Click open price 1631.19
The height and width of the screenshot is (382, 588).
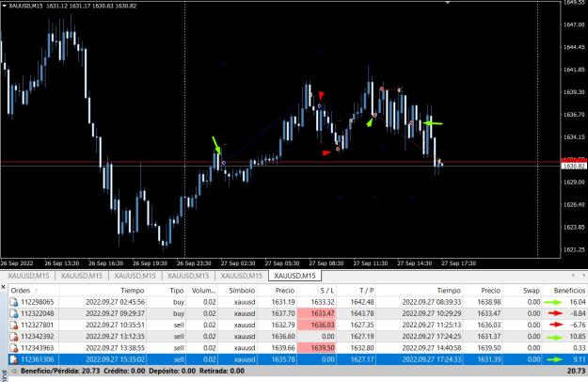point(283,302)
